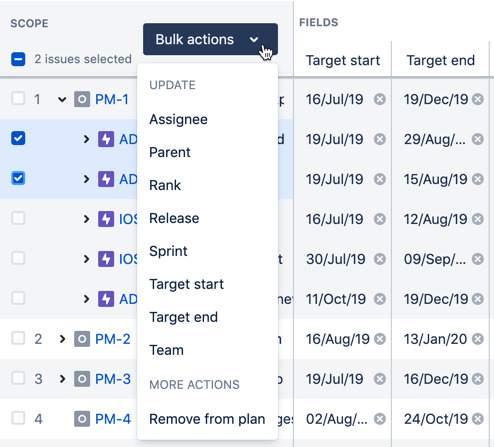Screen dimensions: 494x447
Task: Click the Target end column header
Action: [x=441, y=61]
